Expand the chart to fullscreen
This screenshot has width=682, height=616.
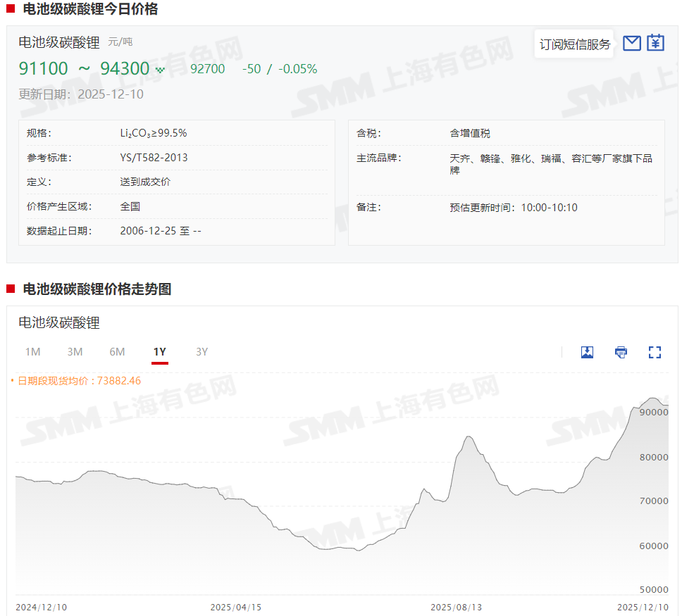click(655, 352)
